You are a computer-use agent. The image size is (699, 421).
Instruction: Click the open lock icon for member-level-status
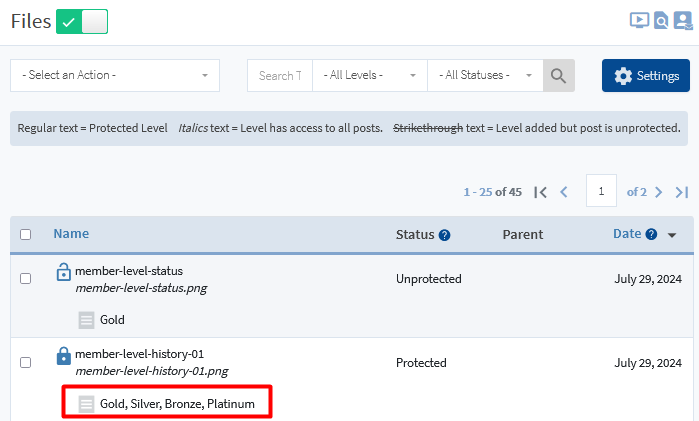click(x=63, y=272)
